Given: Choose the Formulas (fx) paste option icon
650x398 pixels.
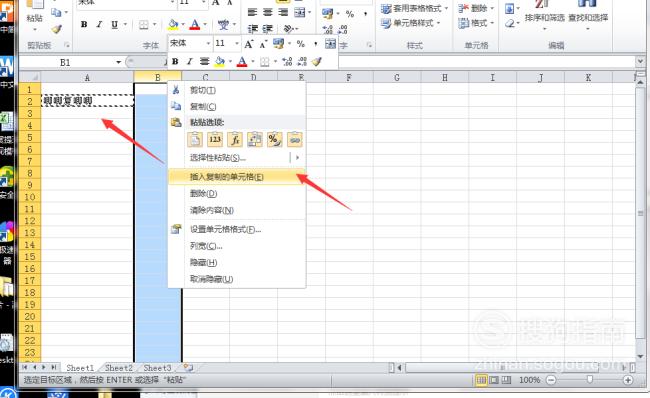Looking at the screenshot, I should pos(235,140).
